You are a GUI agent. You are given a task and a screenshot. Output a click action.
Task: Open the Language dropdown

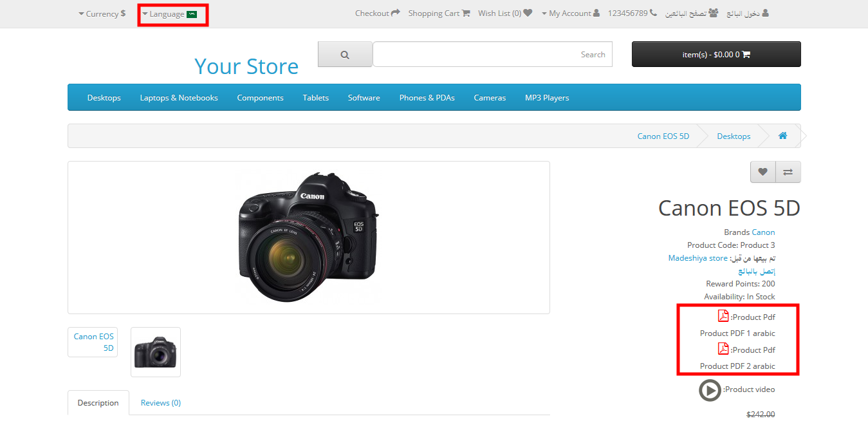(x=169, y=14)
